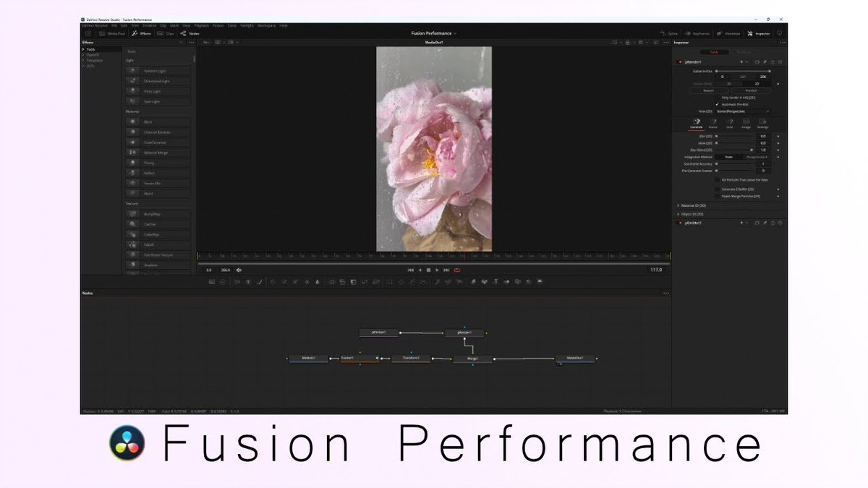Click the go-to-first-frame playback button
This screenshot has height=488, width=868.
click(x=411, y=270)
